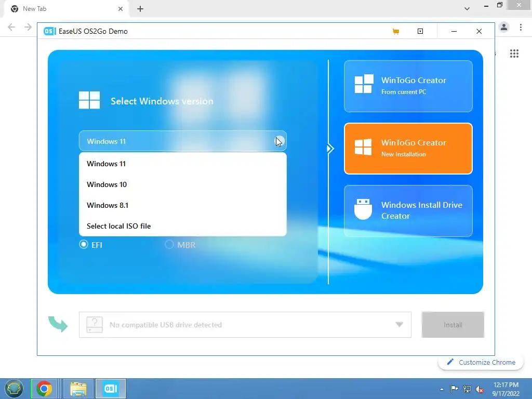Minimize the EaseUS OS2Go window
The image size is (532, 399).
pos(454,31)
